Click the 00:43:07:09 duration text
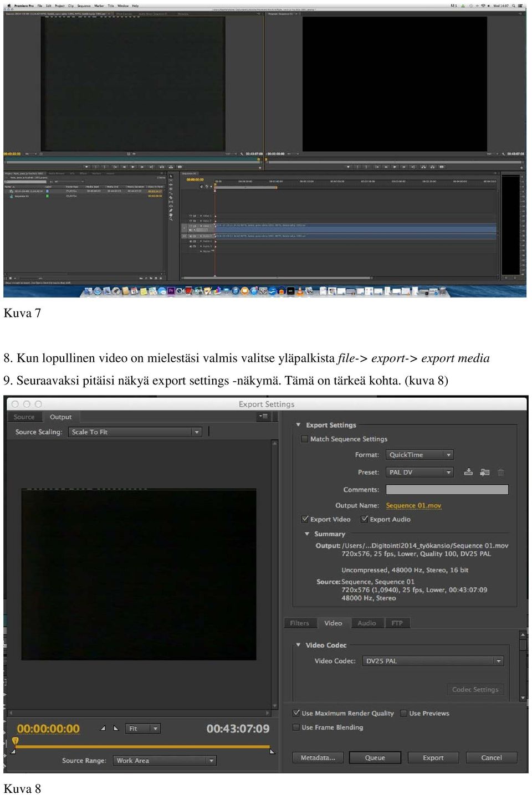Viewport: 532px width, 795px height. coord(238,729)
